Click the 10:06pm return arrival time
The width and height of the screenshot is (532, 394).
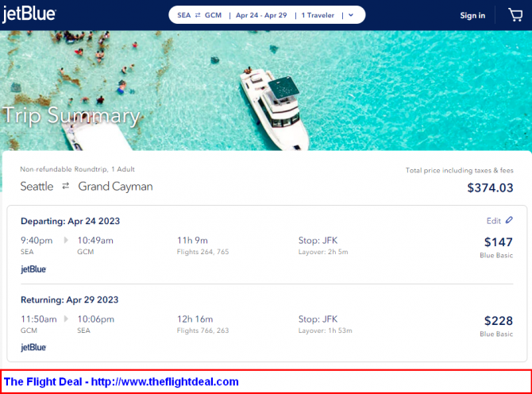click(x=95, y=319)
